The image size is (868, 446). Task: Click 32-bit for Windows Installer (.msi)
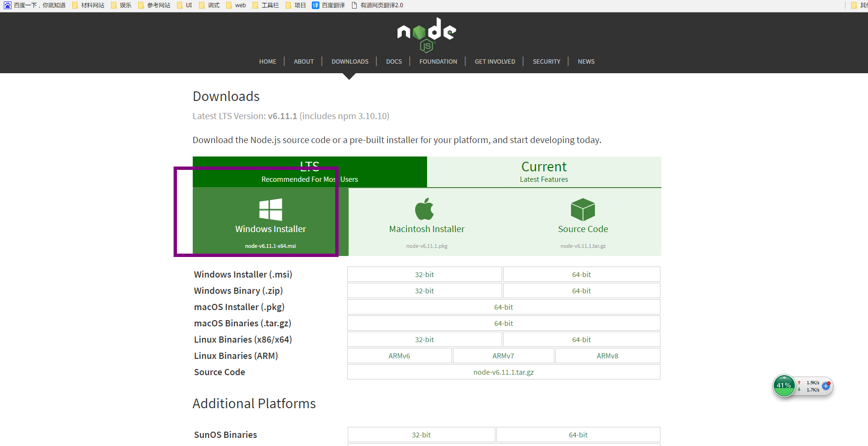tap(425, 274)
